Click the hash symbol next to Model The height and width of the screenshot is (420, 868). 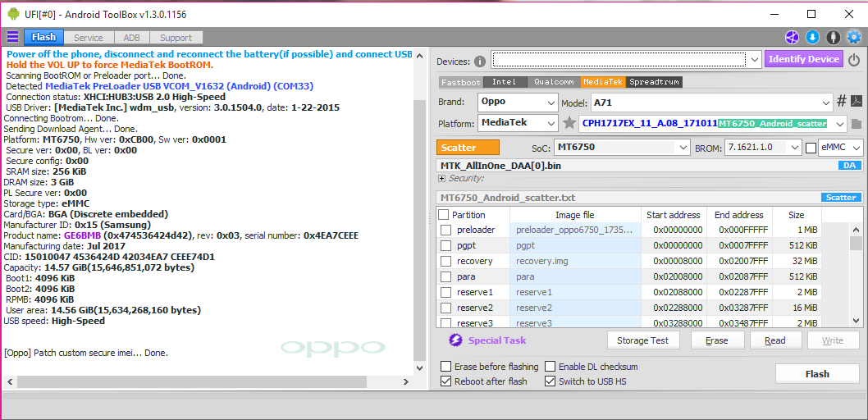(842, 101)
